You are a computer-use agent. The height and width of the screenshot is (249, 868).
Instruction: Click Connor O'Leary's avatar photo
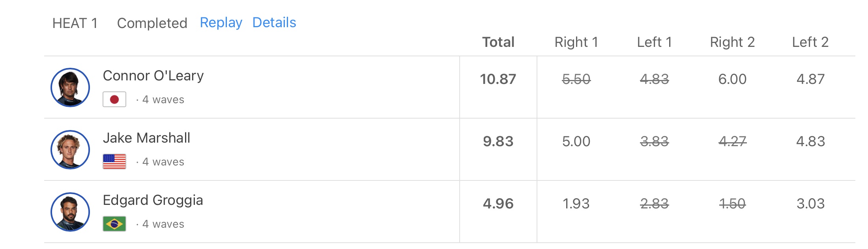point(70,87)
